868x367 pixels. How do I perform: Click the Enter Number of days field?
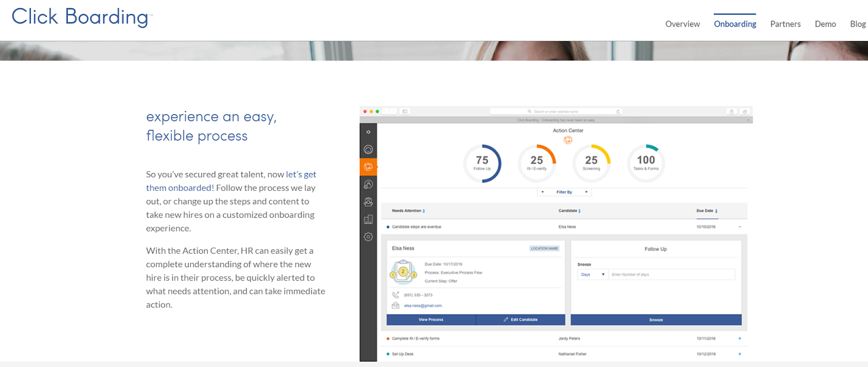tap(672, 274)
